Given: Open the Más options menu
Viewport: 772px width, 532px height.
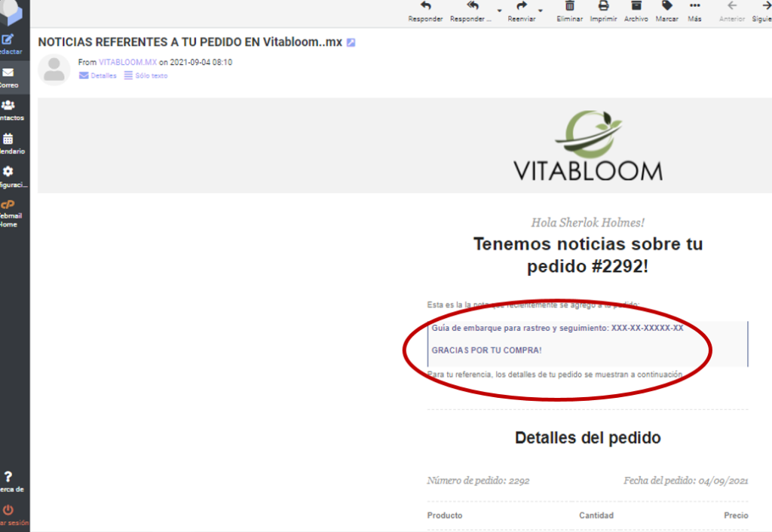Looking at the screenshot, I should click(x=694, y=11).
